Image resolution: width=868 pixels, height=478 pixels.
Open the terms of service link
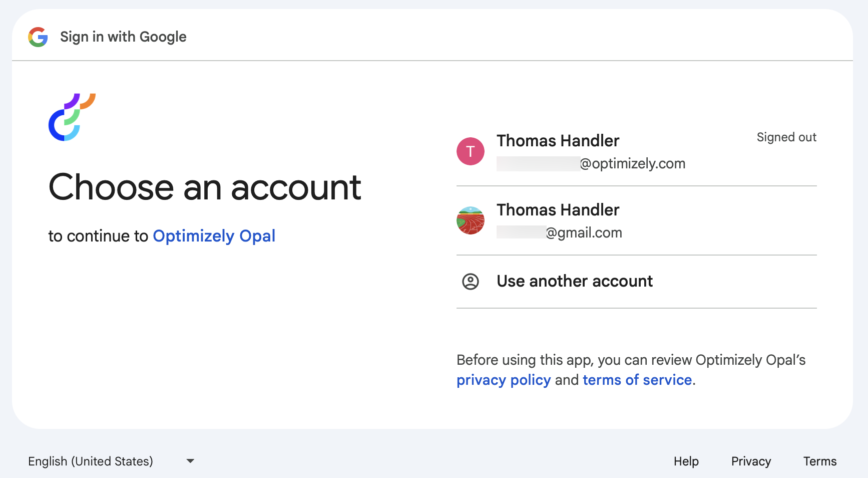pos(637,380)
